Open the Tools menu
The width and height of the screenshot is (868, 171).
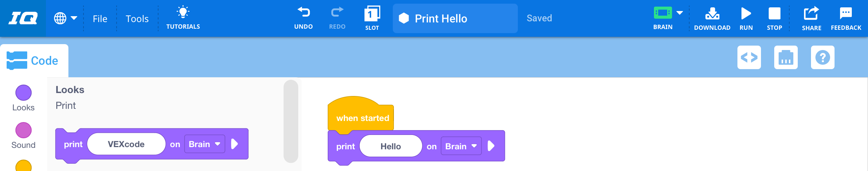[x=137, y=19]
